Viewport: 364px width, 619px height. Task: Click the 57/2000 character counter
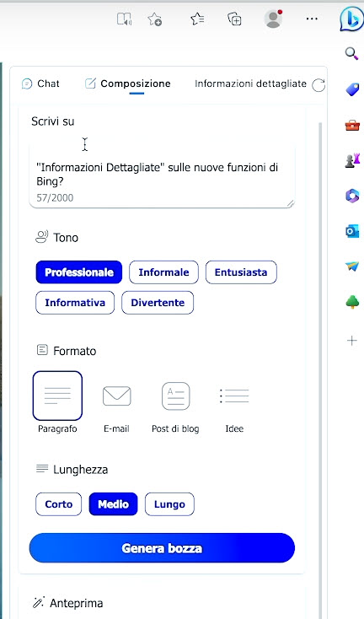pyautogui.click(x=55, y=198)
